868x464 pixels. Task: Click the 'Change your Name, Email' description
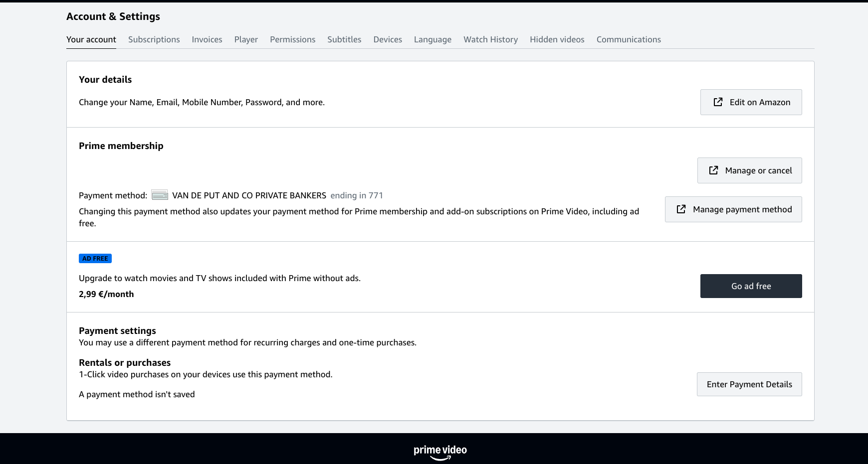(x=202, y=102)
